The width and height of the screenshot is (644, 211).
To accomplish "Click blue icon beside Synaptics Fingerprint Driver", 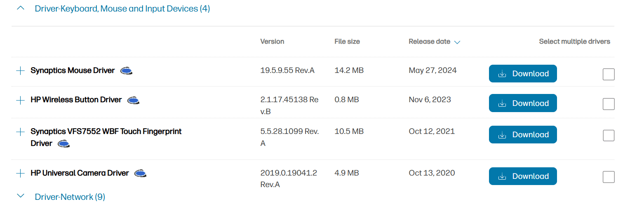I will tap(63, 144).
